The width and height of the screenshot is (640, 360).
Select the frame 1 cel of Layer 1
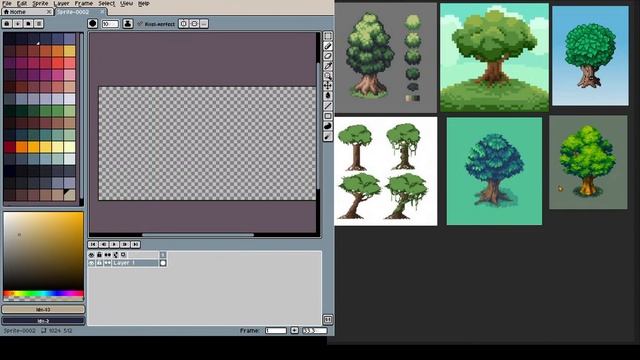pos(163,263)
